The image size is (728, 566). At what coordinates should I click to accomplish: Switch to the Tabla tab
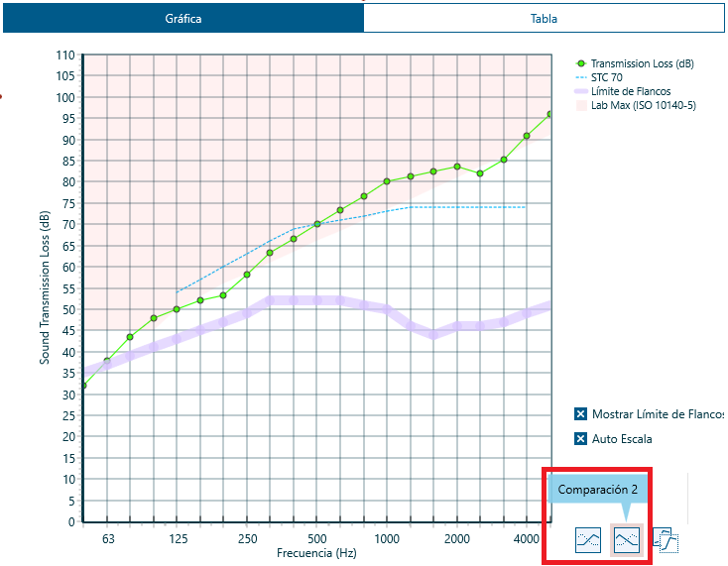(x=544, y=19)
